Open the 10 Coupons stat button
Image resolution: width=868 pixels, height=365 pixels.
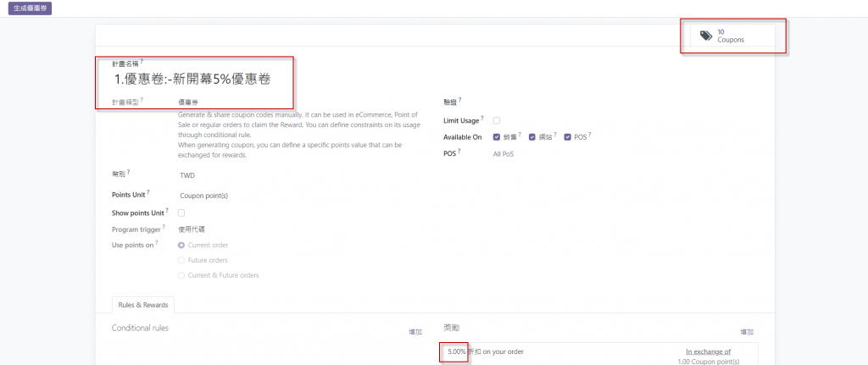pos(732,36)
